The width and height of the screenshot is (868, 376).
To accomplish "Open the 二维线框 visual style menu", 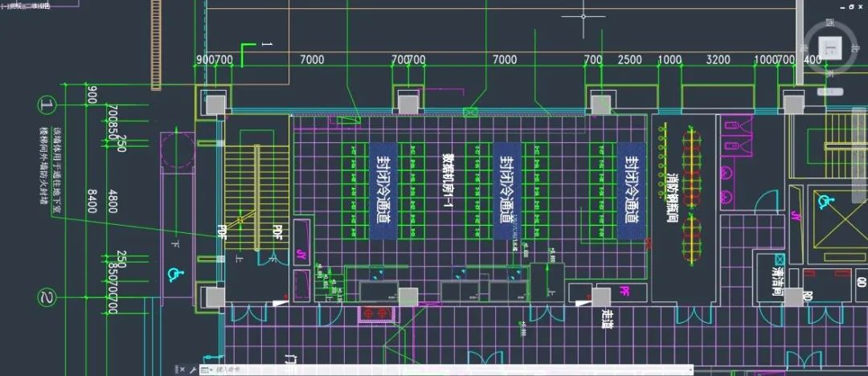I will click(37, 6).
